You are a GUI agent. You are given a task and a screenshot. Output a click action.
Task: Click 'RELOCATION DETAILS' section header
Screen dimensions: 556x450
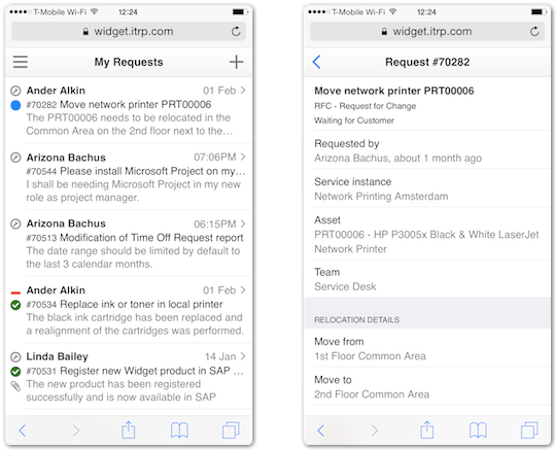point(357,320)
